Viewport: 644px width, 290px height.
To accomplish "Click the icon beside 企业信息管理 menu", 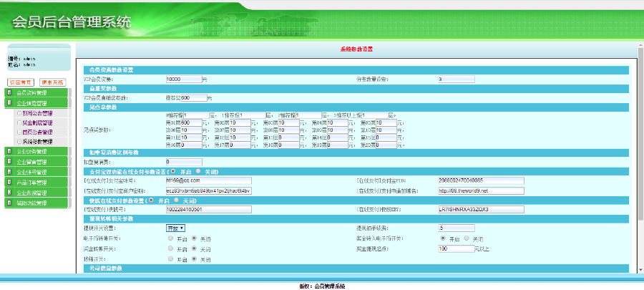I will pos(9,103).
